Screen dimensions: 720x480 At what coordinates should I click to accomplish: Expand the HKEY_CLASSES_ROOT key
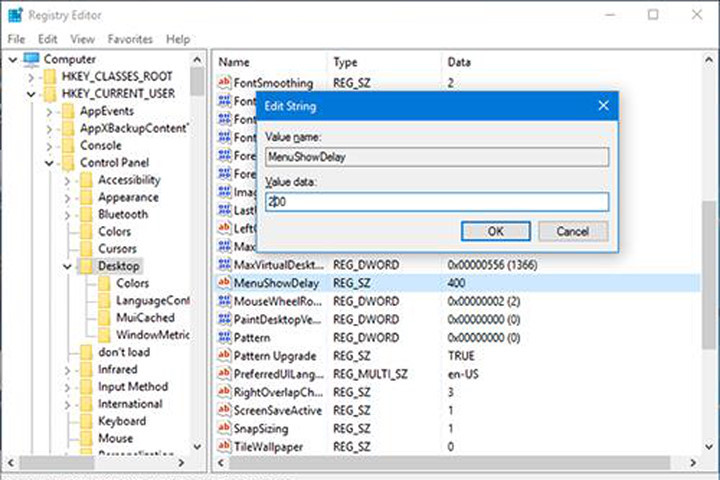31,77
